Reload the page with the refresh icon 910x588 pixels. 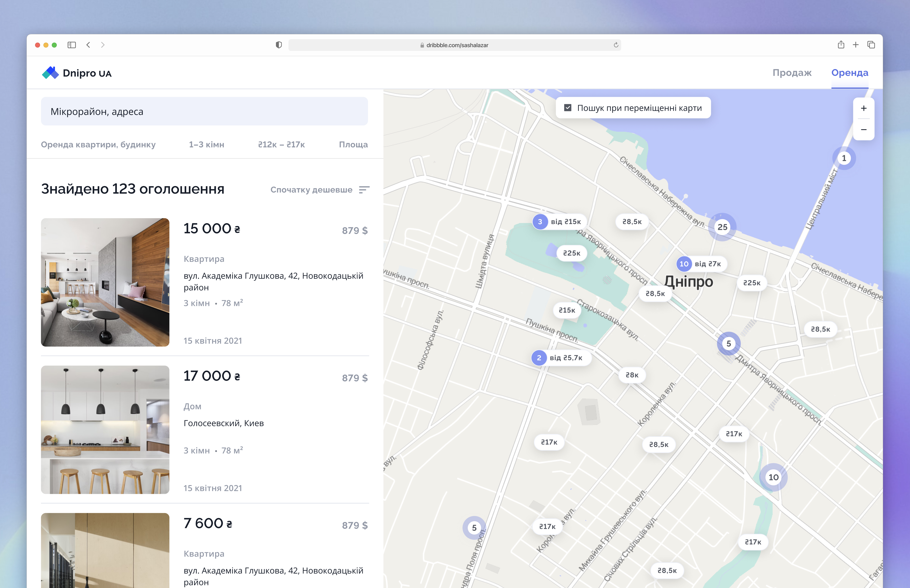(616, 45)
